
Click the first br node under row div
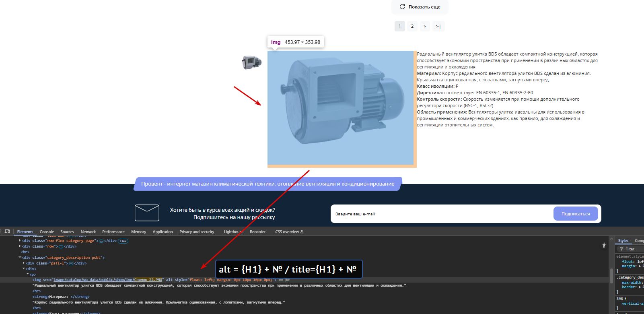(25, 252)
